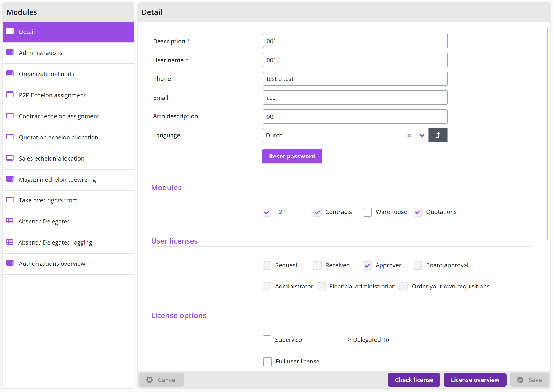
Task: Click the Authorizations overview list icon
Action: point(10,263)
